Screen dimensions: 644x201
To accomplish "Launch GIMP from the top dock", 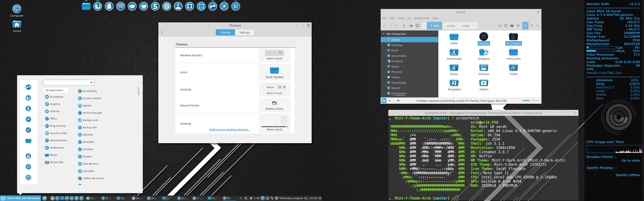I will (132, 6).
